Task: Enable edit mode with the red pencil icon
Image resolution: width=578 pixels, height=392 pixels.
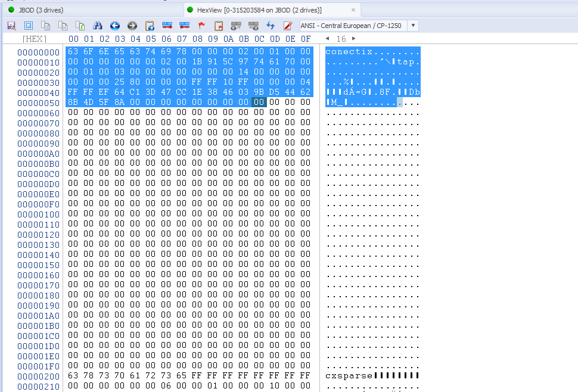Action: [x=288, y=26]
